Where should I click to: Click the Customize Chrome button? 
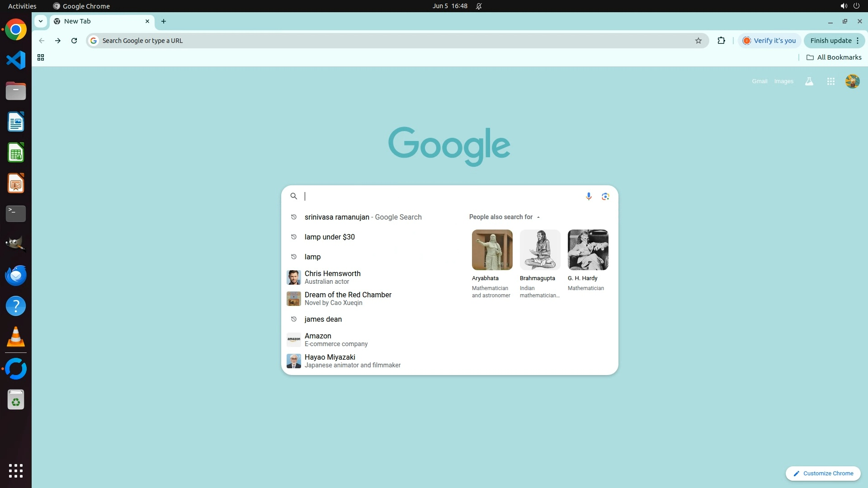(x=823, y=474)
